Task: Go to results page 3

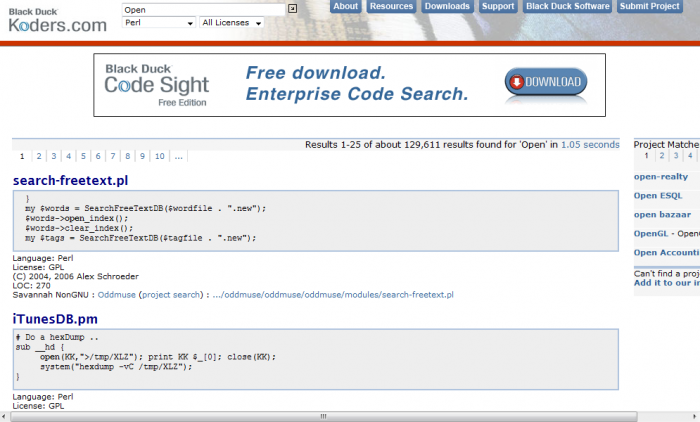Action: 54,156
